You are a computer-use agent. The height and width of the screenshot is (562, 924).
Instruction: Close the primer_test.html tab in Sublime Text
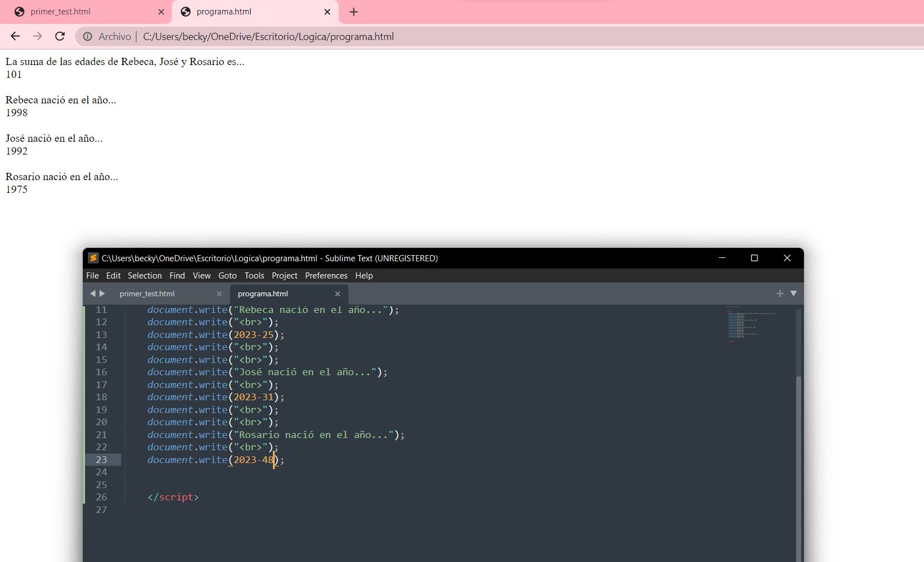click(219, 294)
